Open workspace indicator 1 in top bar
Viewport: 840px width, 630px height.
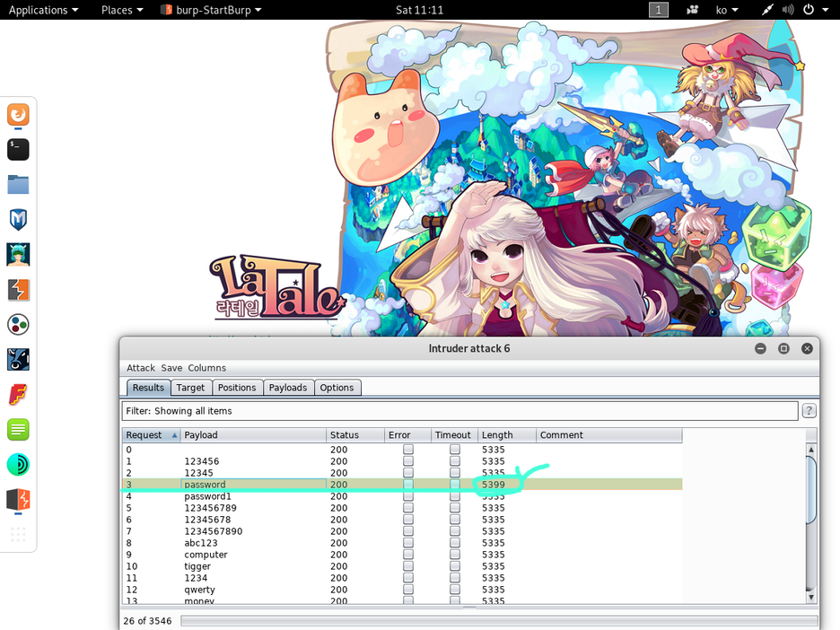pyautogui.click(x=659, y=10)
